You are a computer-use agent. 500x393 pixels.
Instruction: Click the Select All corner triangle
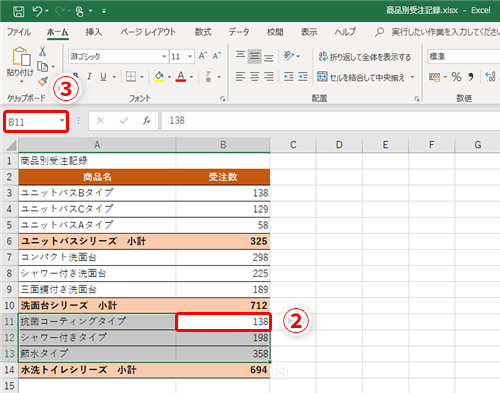click(11, 145)
